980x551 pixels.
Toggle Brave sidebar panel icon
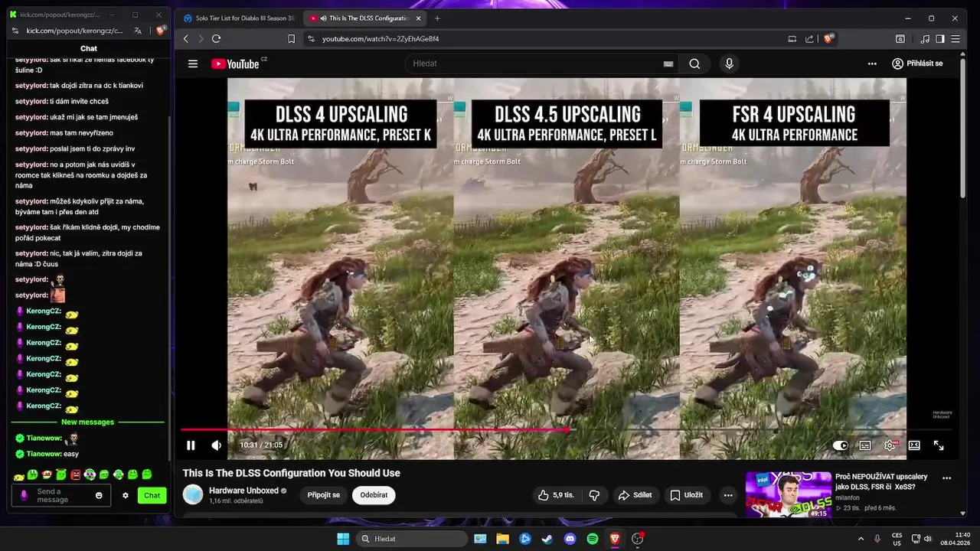tap(940, 39)
